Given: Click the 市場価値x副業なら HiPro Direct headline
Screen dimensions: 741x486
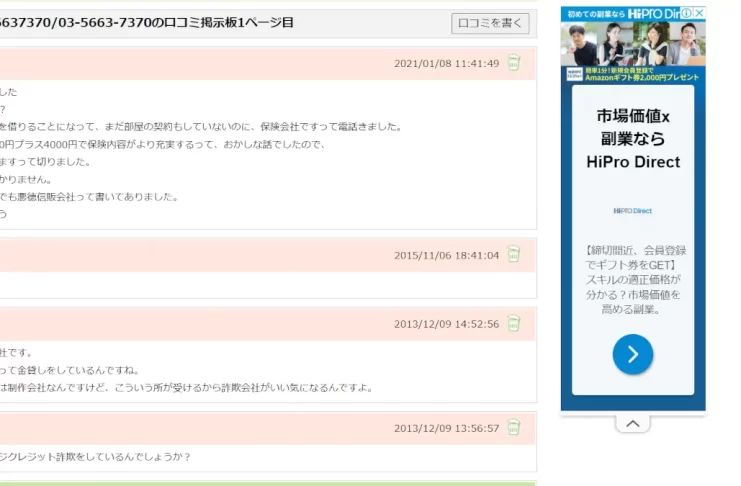Looking at the screenshot, I should click(632, 139).
